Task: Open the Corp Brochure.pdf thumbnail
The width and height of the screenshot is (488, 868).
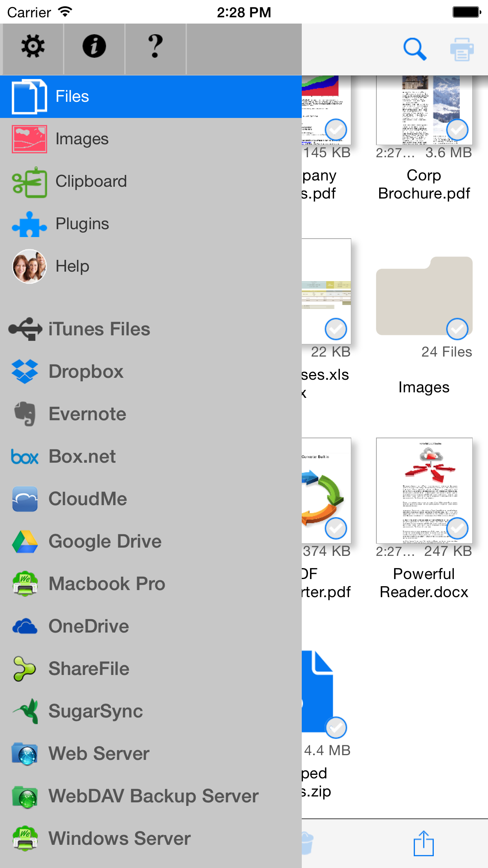Action: pos(424,110)
